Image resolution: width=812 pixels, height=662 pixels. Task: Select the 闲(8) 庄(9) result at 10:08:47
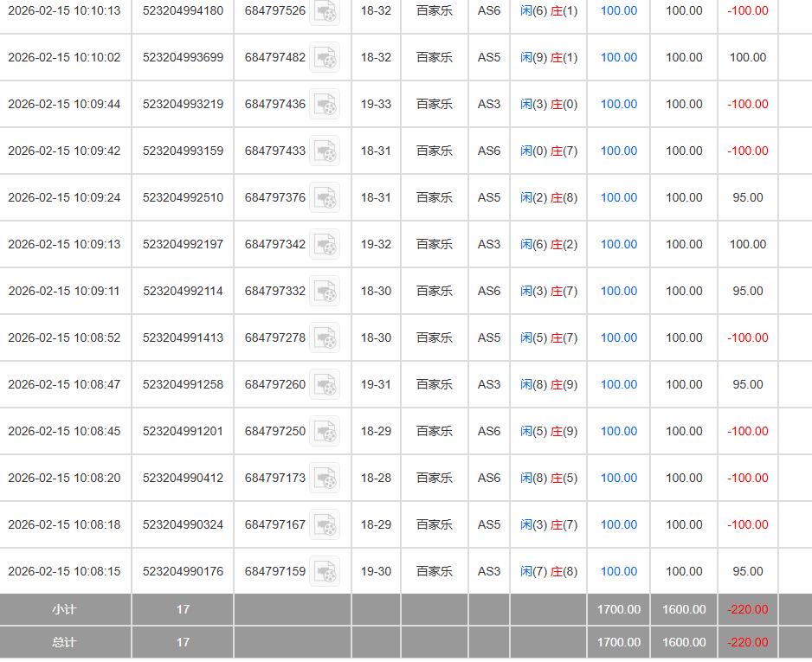[x=548, y=384]
